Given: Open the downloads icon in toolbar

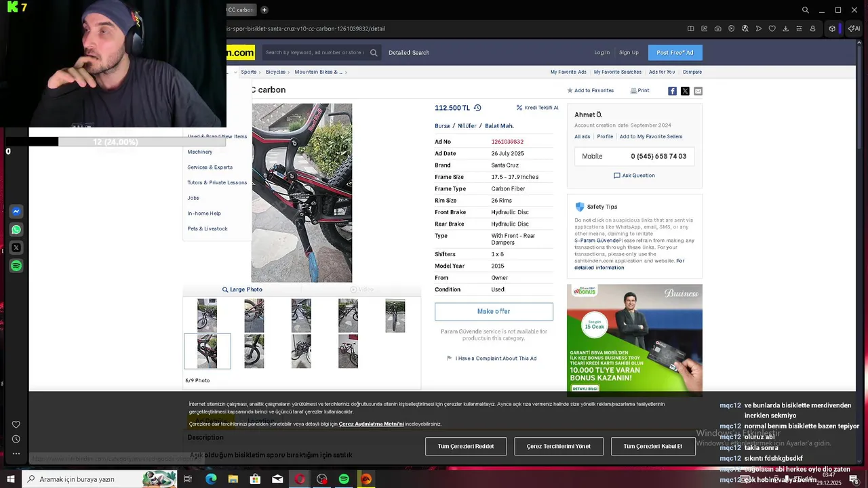Looking at the screenshot, I should [x=786, y=28].
